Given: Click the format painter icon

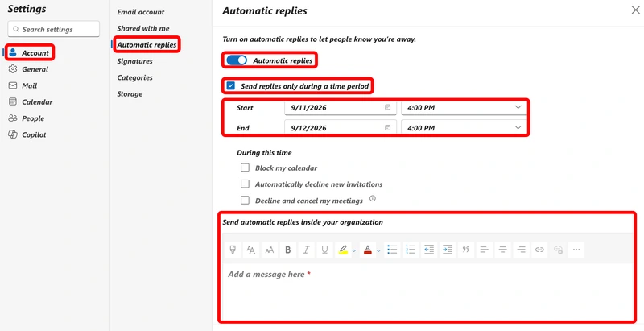Looking at the screenshot, I should click(x=233, y=250).
